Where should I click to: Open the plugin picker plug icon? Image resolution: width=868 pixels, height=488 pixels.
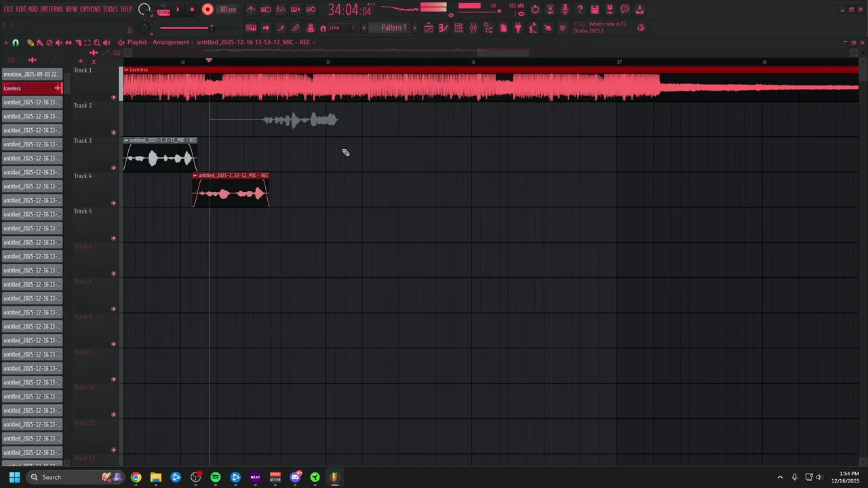coord(518,28)
